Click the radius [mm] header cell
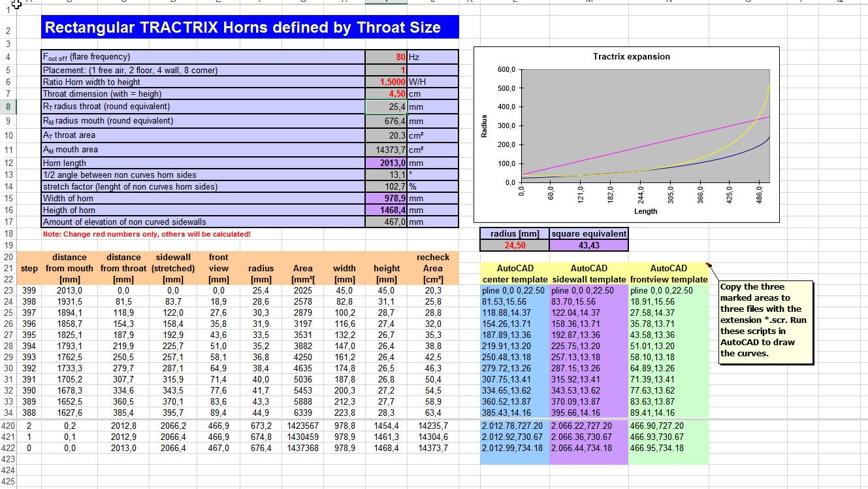The width and height of the screenshot is (868, 489). [x=515, y=233]
